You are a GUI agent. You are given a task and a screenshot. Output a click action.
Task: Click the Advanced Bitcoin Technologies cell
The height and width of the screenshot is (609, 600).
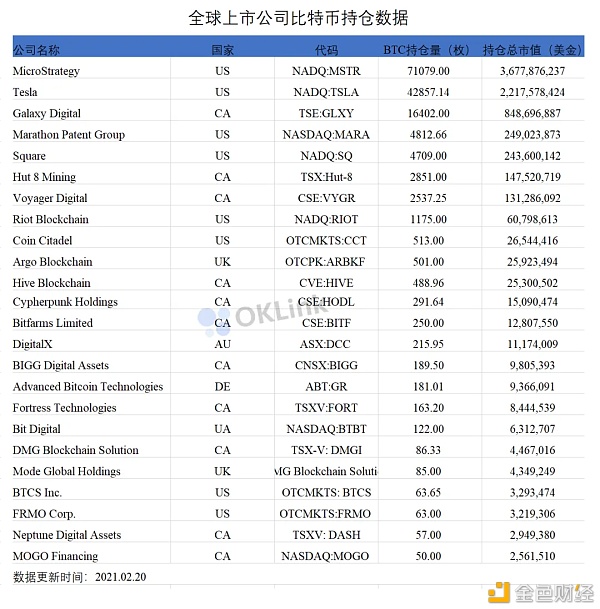[88, 386]
